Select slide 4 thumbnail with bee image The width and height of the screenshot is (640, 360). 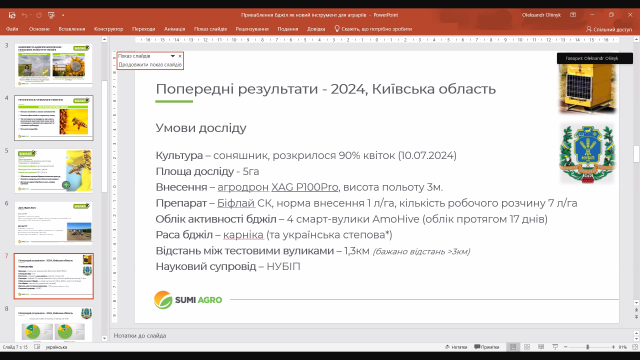click(x=53, y=118)
